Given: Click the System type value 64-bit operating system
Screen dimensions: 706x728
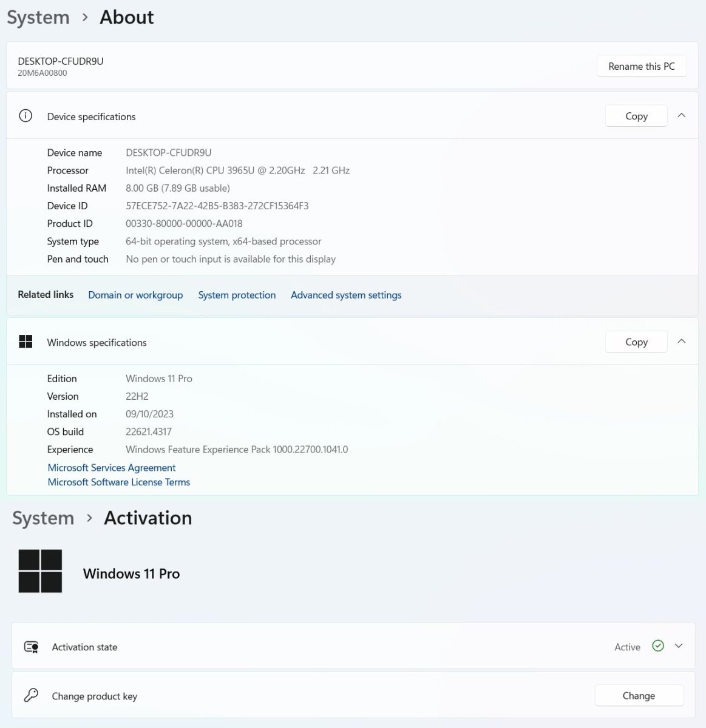Looking at the screenshot, I should tap(223, 241).
